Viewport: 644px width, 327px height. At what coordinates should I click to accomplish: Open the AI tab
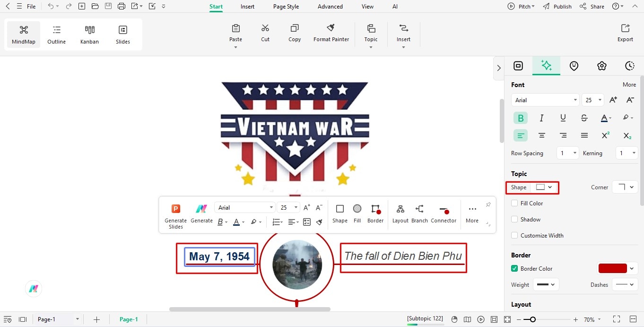395,7
